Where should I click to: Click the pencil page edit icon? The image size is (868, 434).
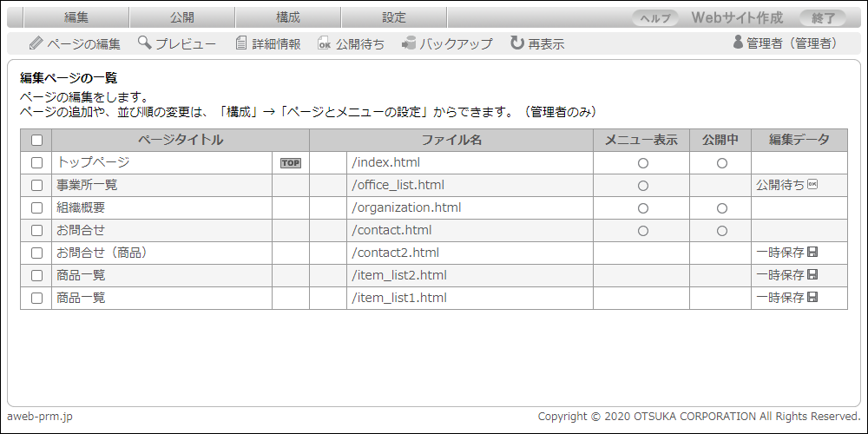click(x=36, y=43)
